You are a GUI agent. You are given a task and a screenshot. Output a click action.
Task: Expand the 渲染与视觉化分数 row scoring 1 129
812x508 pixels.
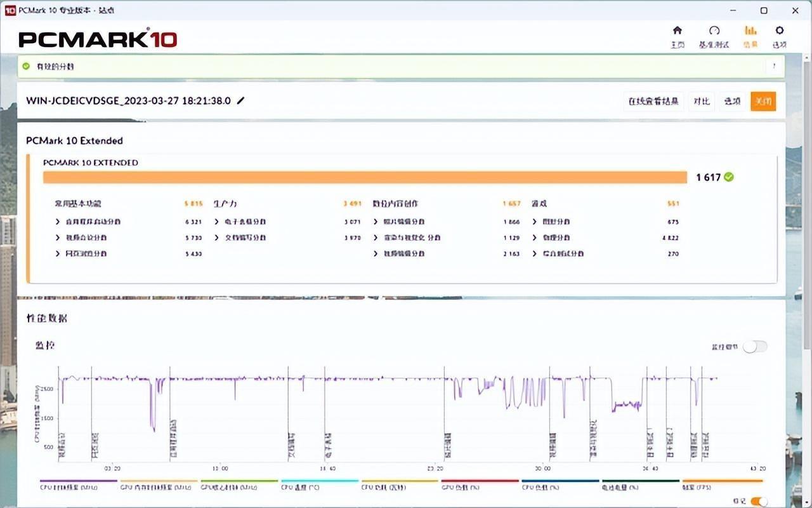pyautogui.click(x=447, y=237)
